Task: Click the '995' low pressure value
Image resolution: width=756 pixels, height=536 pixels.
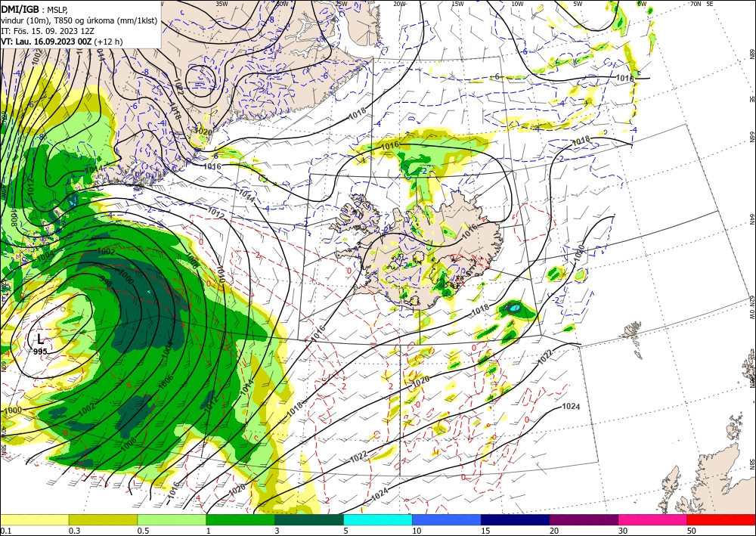Action: [x=41, y=352]
